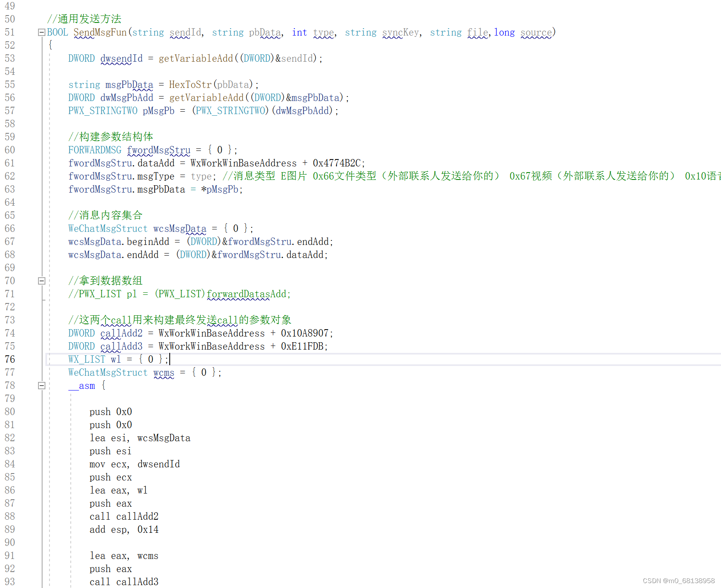721x588 pixels.
Task: Click the comment //通用发送方法
Action: coord(84,19)
